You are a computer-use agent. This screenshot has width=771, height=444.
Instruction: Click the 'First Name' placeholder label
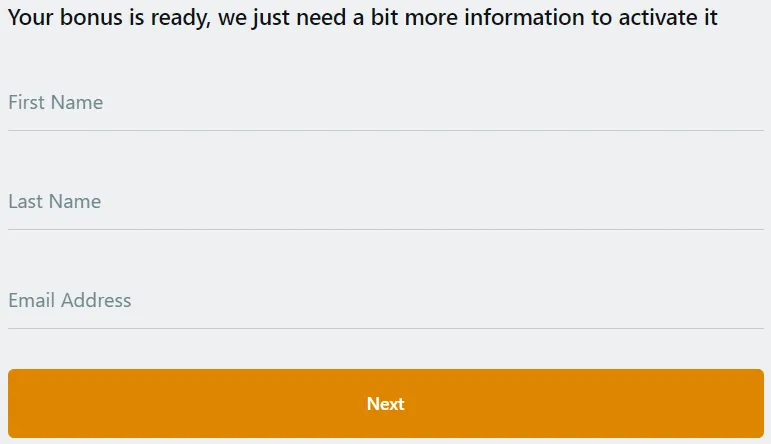pos(56,103)
